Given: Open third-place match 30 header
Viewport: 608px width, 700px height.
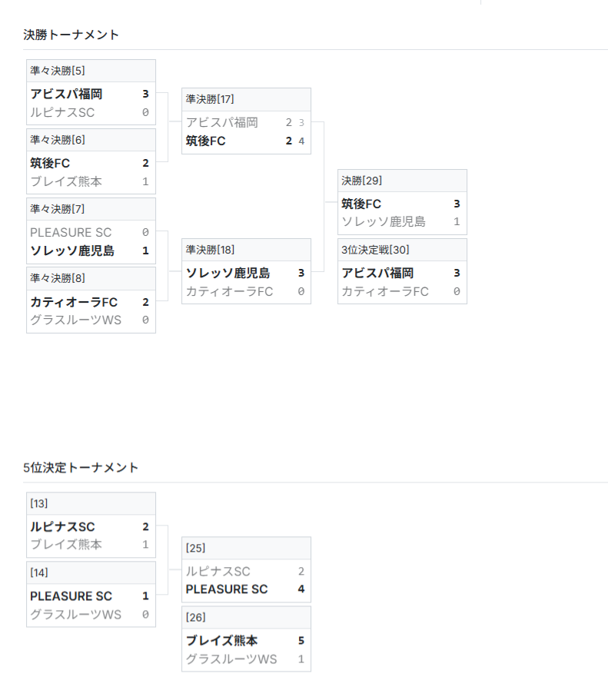Looking at the screenshot, I should click(x=402, y=250).
